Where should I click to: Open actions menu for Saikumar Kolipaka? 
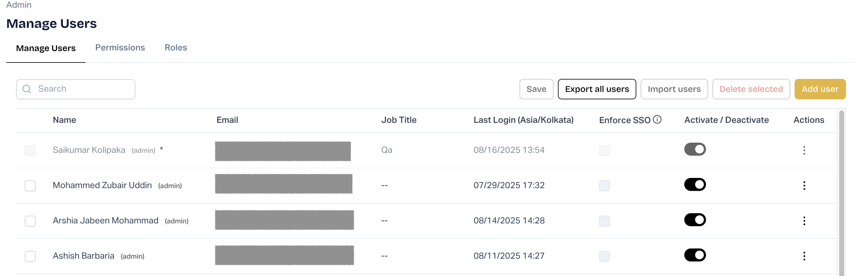(x=804, y=150)
